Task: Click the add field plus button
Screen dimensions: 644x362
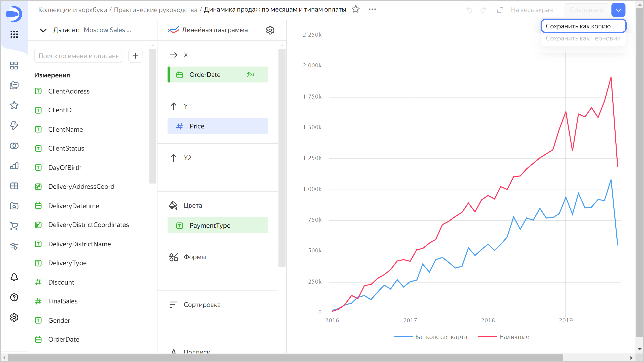Action: pos(135,56)
